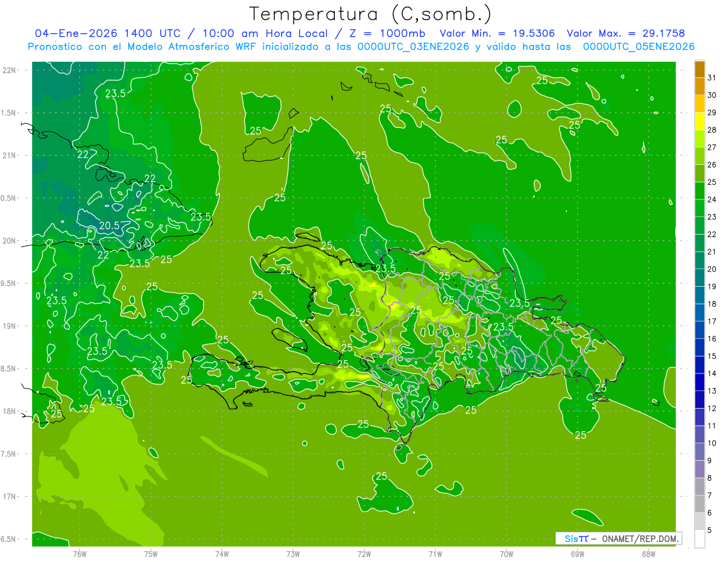The height and width of the screenshot is (562, 728).
Task: Click the colorbar value "31"
Action: [712, 77]
